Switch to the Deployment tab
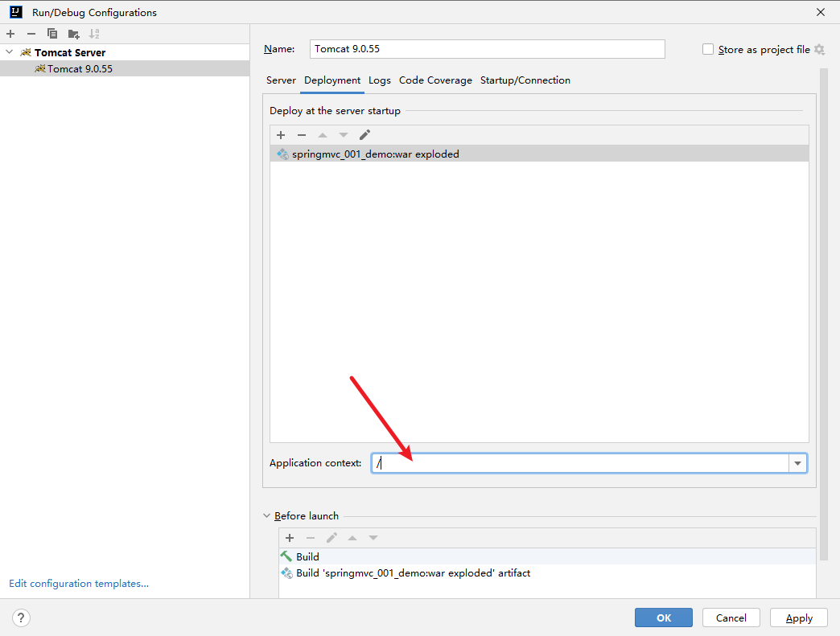The height and width of the screenshot is (636, 840). click(x=332, y=80)
